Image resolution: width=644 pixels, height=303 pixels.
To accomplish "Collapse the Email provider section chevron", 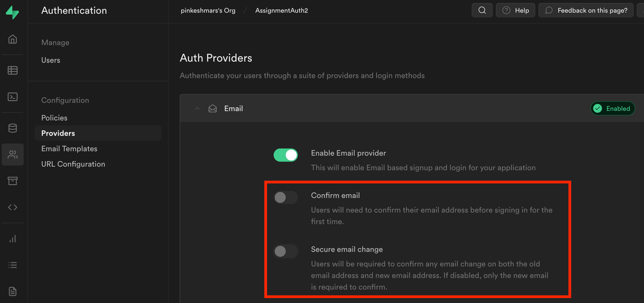I will point(197,109).
